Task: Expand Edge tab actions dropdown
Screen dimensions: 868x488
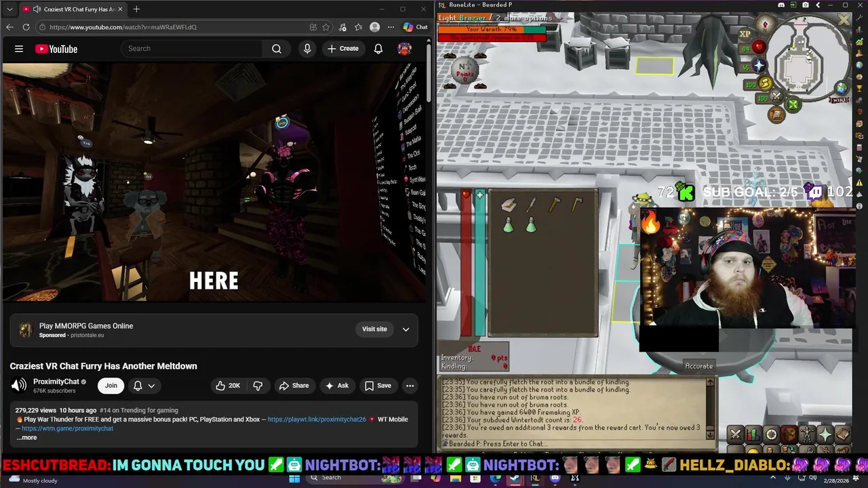Action: 9,9
